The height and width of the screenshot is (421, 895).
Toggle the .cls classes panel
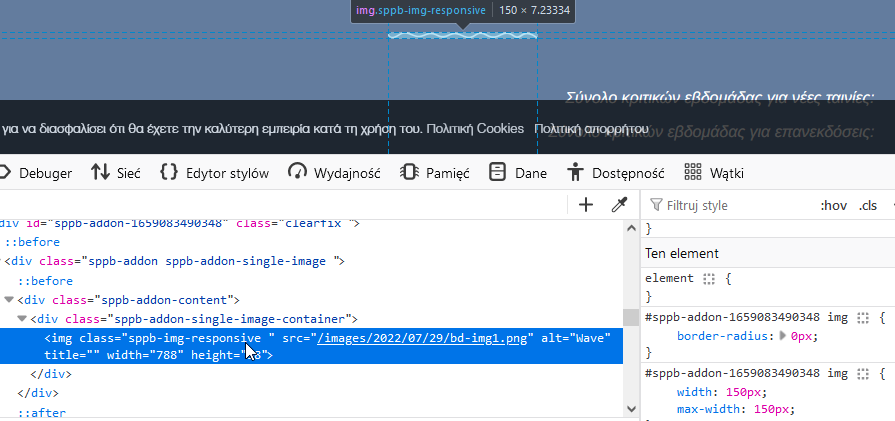(868, 205)
